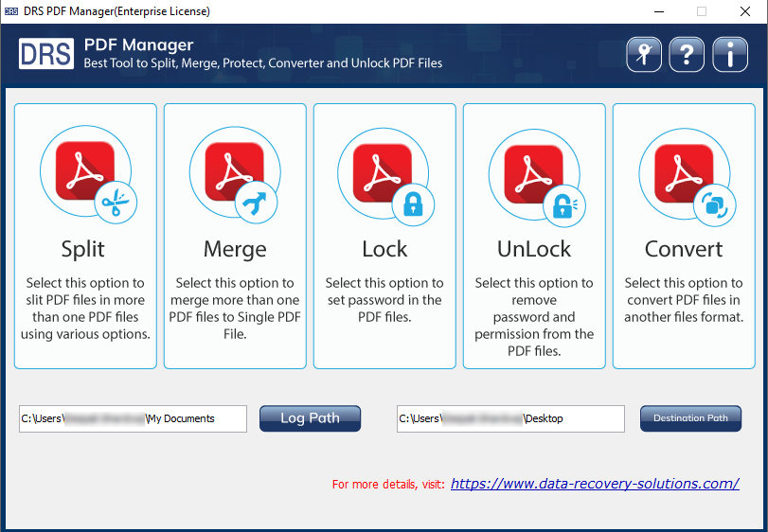Select the Merge heading
Viewport: 768px width, 532px height.
point(235,250)
